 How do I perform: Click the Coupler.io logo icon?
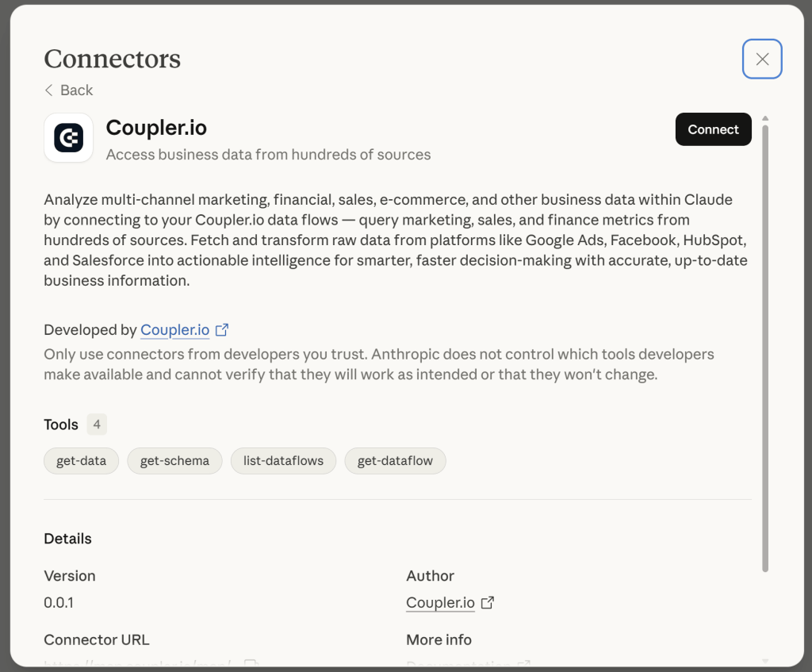coord(68,137)
